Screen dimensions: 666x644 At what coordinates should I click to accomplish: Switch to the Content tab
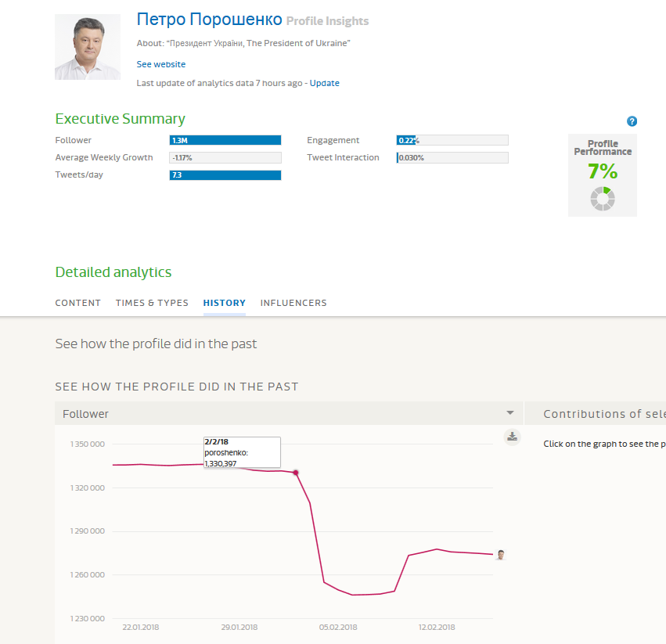click(78, 303)
